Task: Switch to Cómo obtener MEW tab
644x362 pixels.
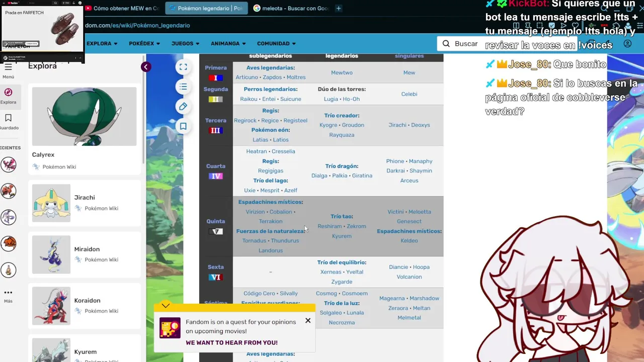Action: coord(123,8)
